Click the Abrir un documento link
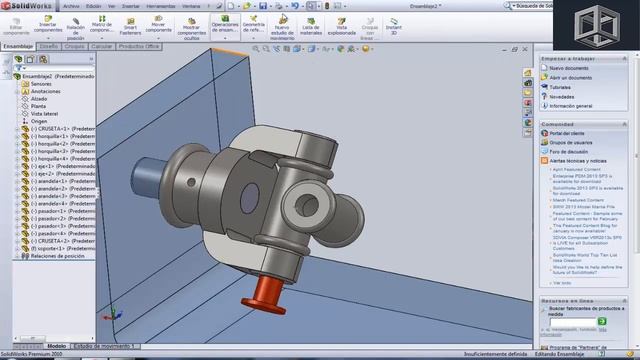This screenshot has height=360, width=640. click(x=571, y=78)
